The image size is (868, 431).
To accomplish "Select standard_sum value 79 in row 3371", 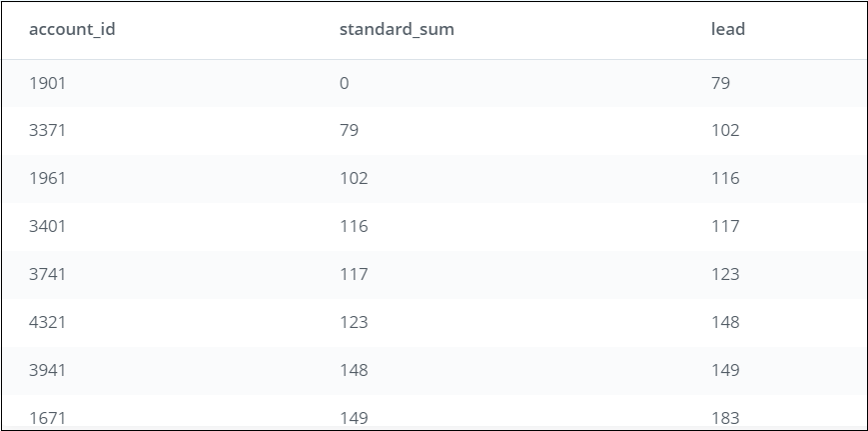I will click(349, 130).
